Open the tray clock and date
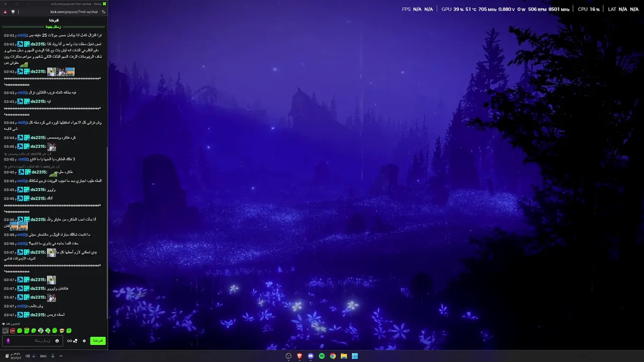 pyautogui.click(x=16, y=356)
